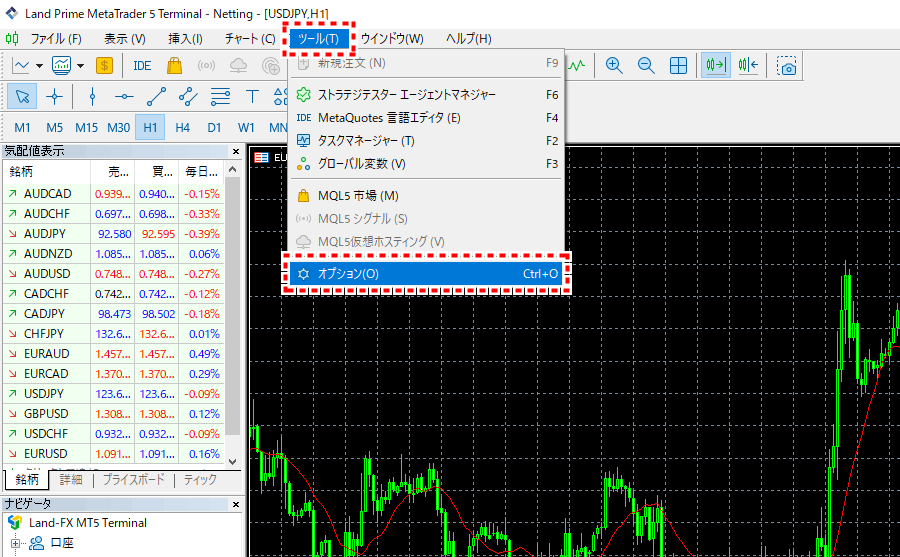Select the USDJPY symbol row
This screenshot has height=557, width=900.
pyautogui.click(x=114, y=394)
